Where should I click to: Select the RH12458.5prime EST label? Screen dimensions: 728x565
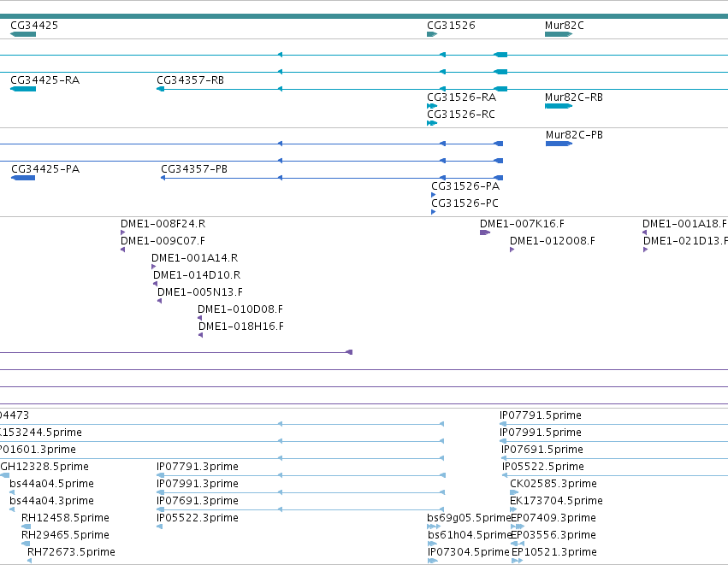click(66, 519)
